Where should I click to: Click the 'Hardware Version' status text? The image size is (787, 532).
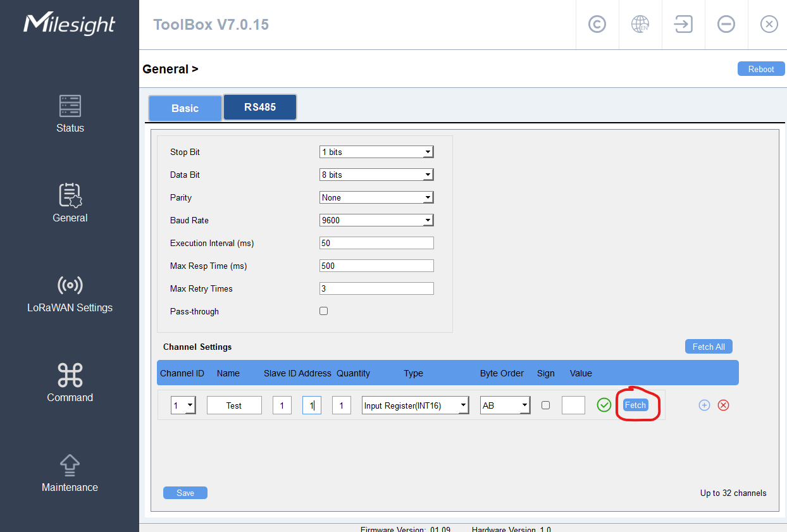tap(512, 529)
